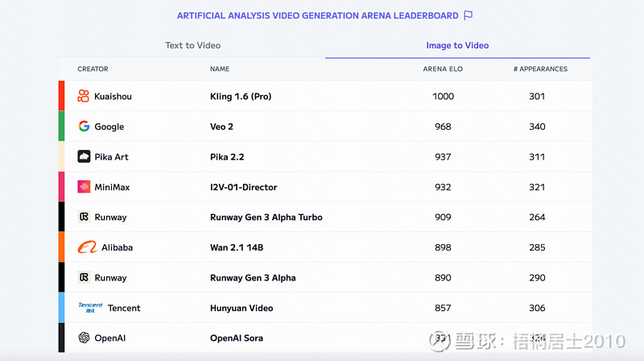This screenshot has height=361, width=644.
Task: Sort by the # APPEARANCES column header
Action: click(540, 68)
